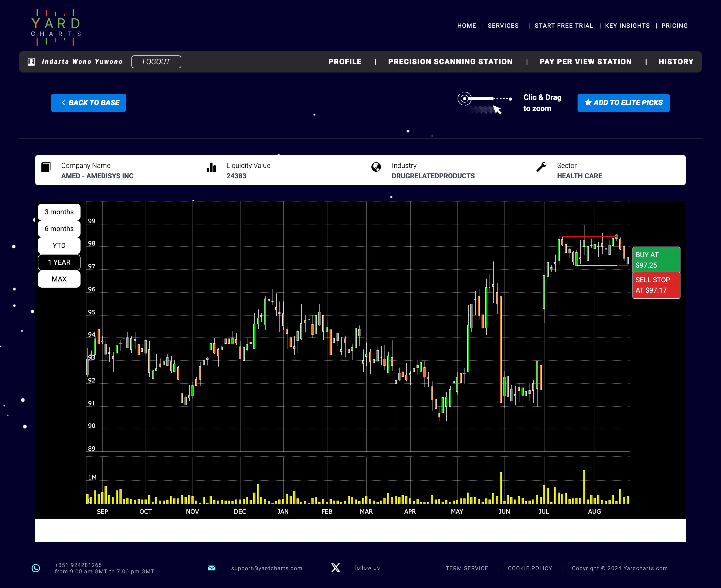The width and height of the screenshot is (721, 588).
Task: Select the 3 months range
Action: pyautogui.click(x=59, y=212)
